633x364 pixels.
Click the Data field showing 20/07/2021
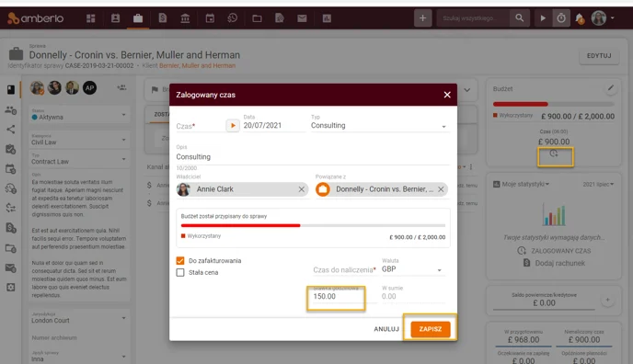(273, 125)
